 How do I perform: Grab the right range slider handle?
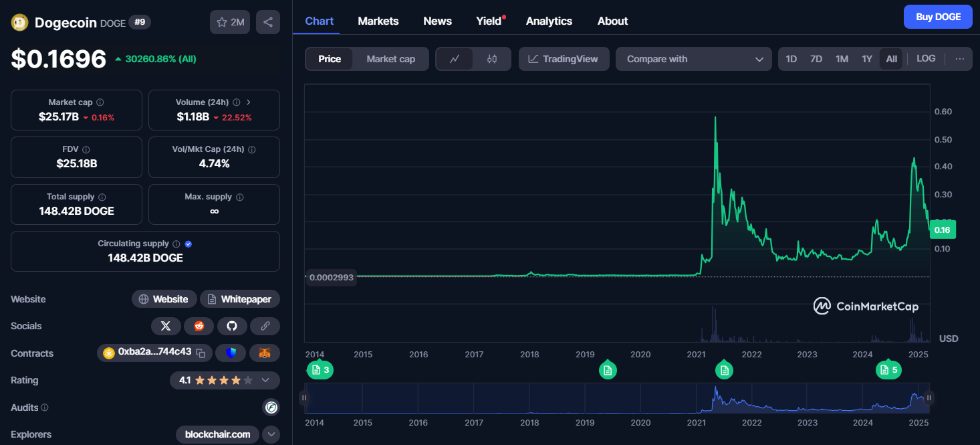point(929,398)
